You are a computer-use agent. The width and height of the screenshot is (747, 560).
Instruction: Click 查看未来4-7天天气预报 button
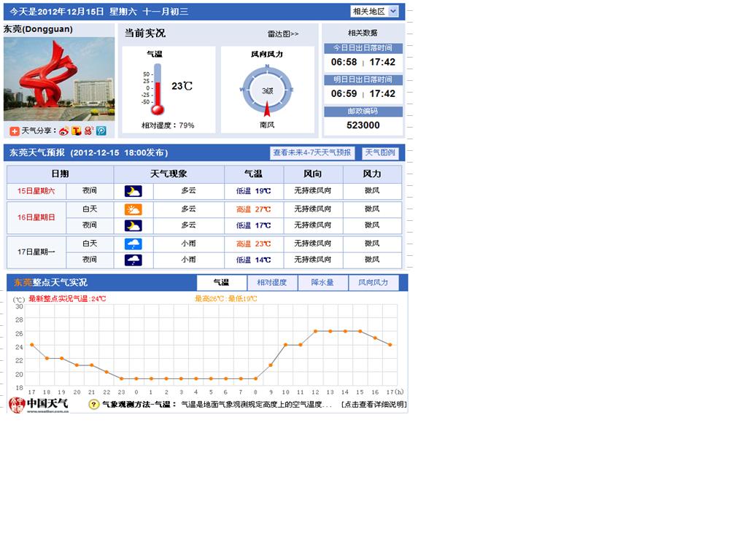[312, 153]
